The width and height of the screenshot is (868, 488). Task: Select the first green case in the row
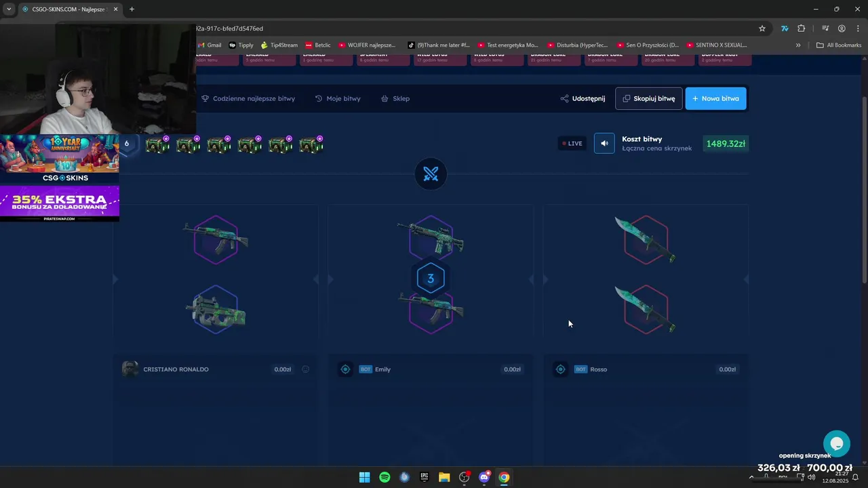pyautogui.click(x=157, y=144)
